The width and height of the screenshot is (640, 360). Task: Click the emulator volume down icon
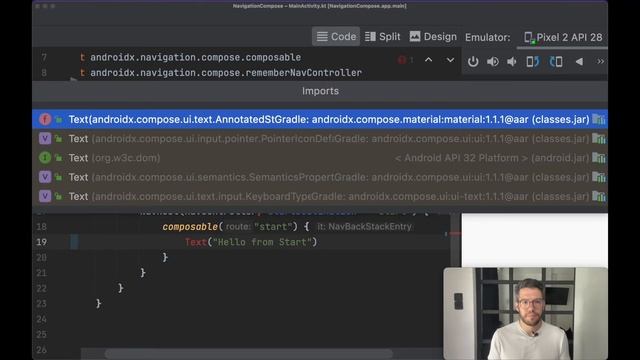point(512,62)
